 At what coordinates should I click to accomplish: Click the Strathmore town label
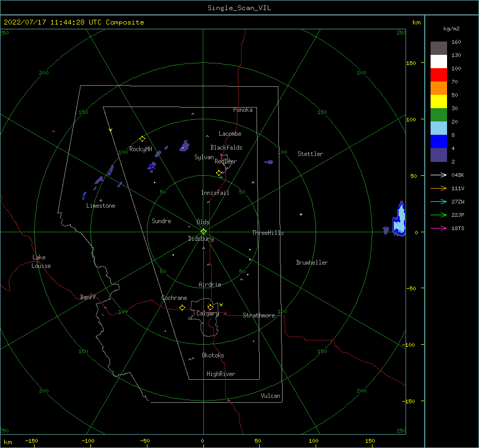point(259,315)
